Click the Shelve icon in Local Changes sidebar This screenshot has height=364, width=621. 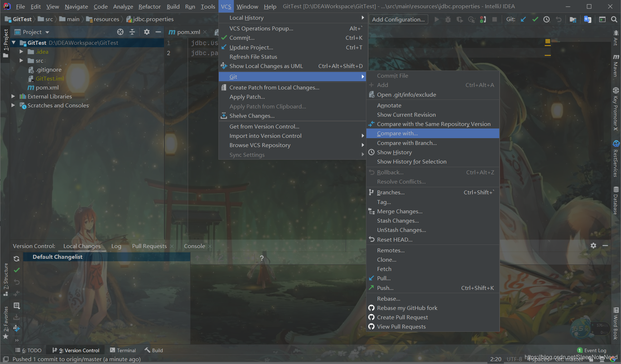click(x=16, y=317)
